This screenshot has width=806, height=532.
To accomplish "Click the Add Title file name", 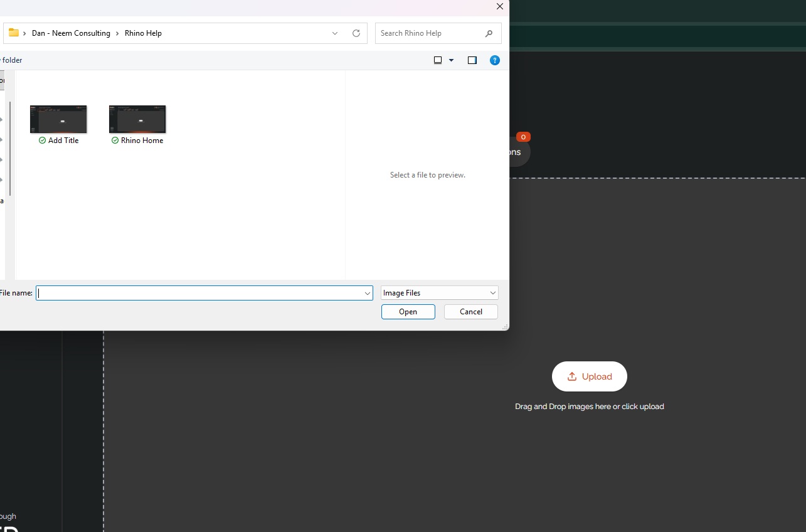I will pos(63,141).
